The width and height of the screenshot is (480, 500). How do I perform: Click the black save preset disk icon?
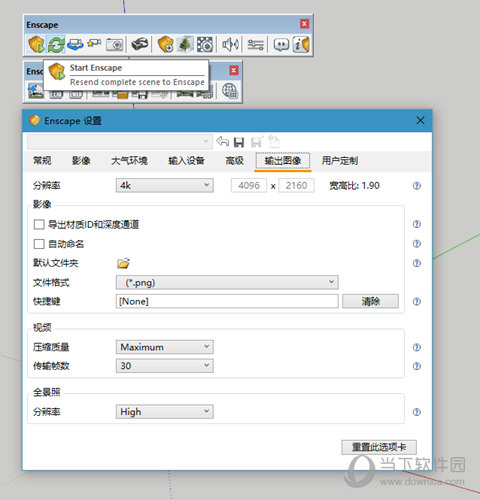pyautogui.click(x=239, y=142)
